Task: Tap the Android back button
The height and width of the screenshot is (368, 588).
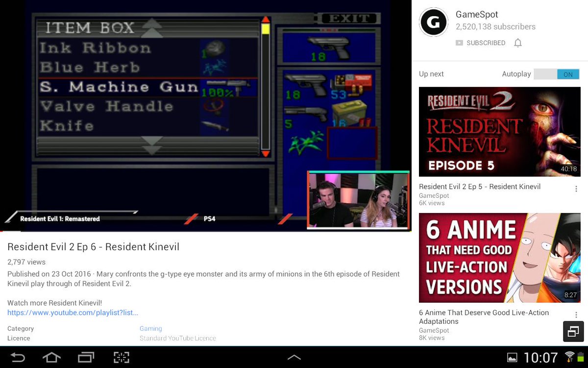Action: (x=18, y=357)
